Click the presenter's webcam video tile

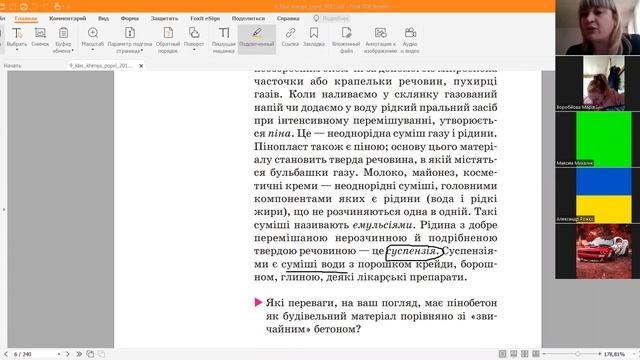pos(598,27)
